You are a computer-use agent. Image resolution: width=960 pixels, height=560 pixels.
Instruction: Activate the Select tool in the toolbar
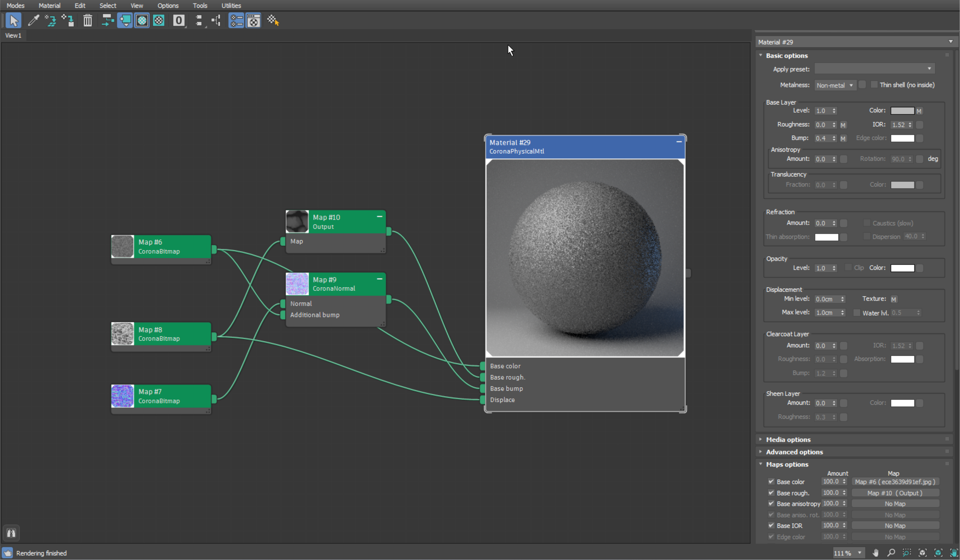[13, 20]
